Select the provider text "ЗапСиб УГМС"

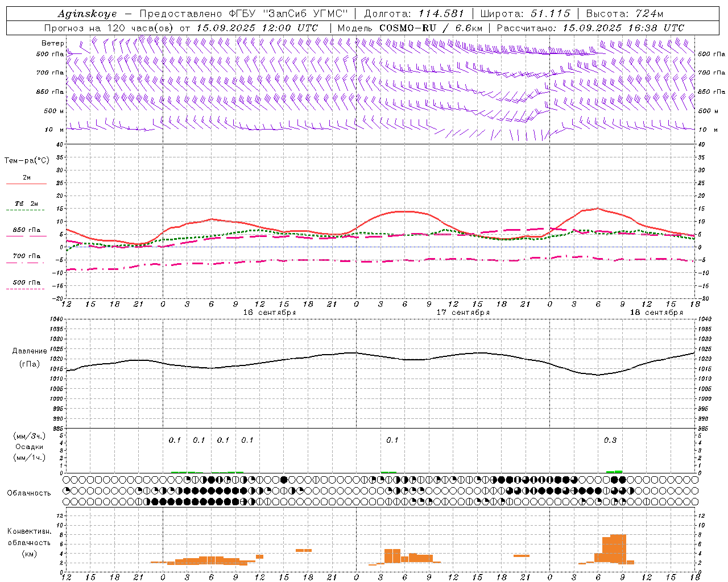tap(305, 14)
